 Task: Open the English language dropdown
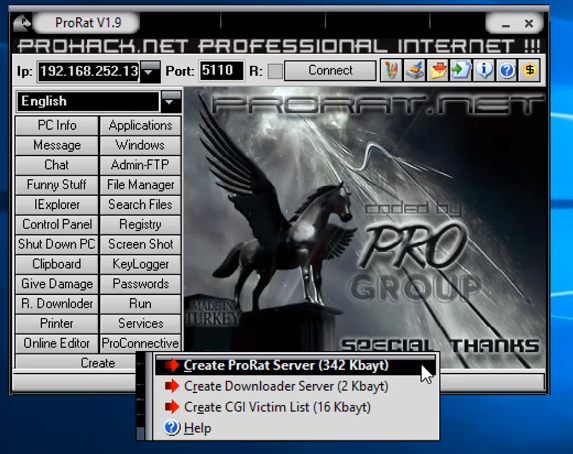(x=171, y=101)
